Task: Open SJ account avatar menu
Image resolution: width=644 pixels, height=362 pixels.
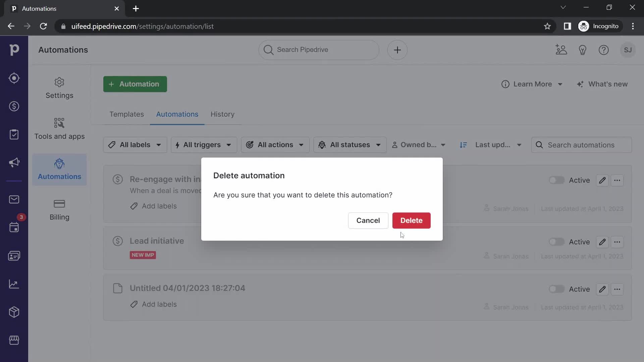Action: [628, 50]
